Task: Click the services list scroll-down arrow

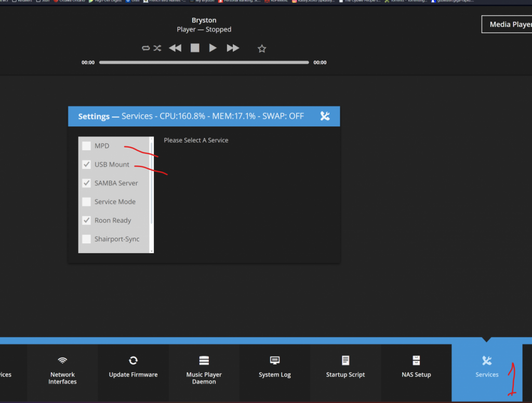Action: pos(151,251)
